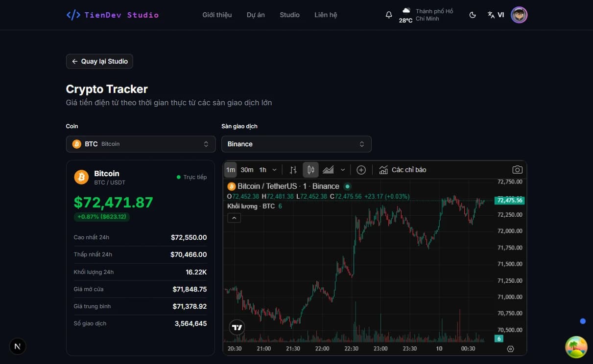Click the Trực tiếp live indicator
This screenshot has height=364, width=593.
[x=191, y=177]
